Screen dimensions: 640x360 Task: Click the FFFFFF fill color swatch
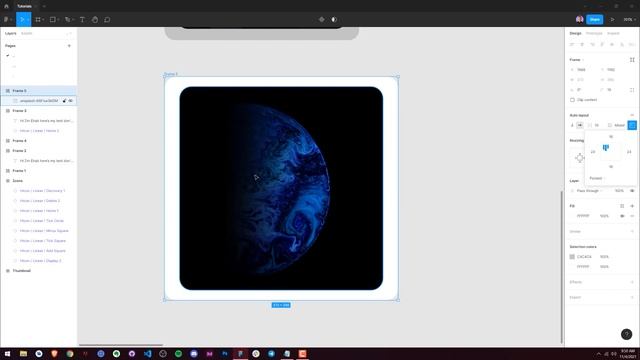point(572,216)
